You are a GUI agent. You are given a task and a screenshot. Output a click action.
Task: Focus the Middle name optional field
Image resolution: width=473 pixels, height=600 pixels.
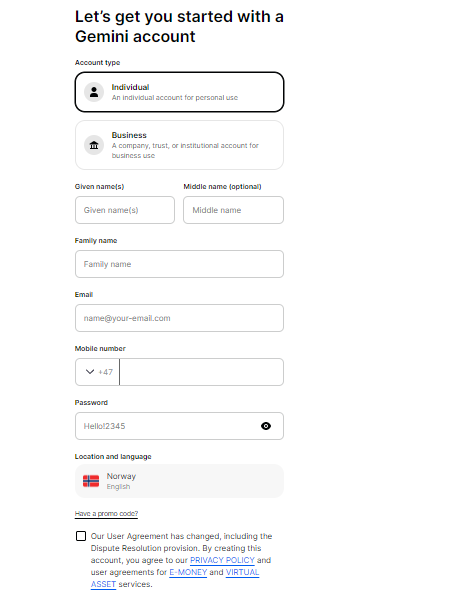click(233, 210)
